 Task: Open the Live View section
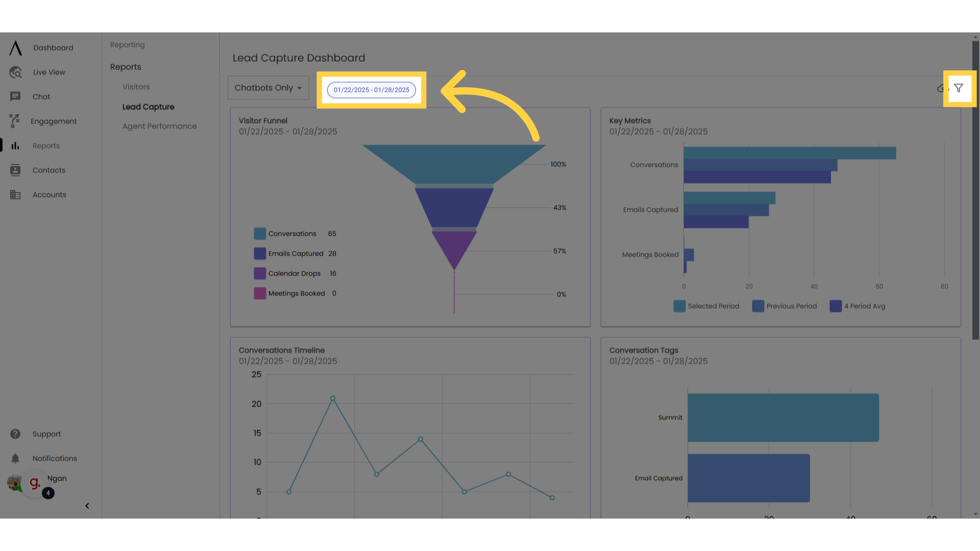click(48, 72)
